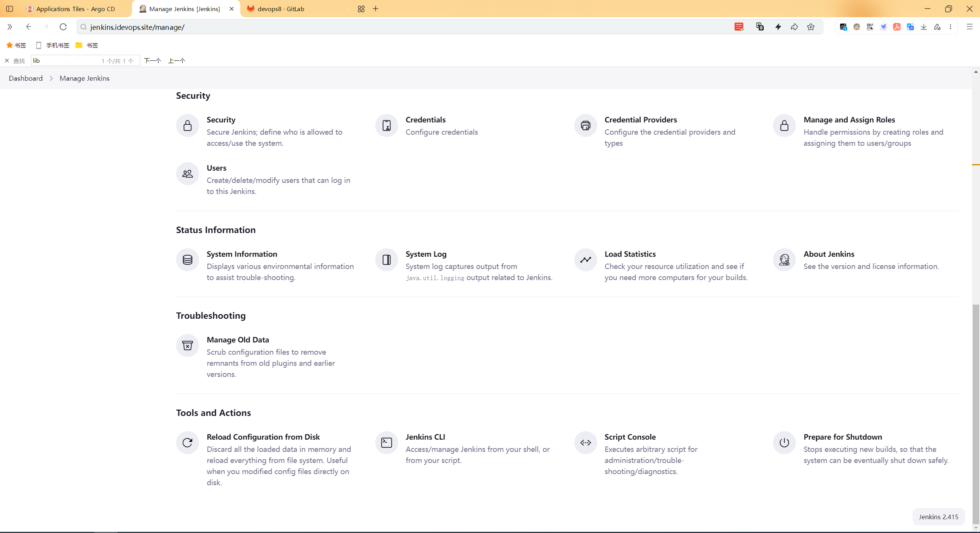Expand the left double-chevron panel button

pyautogui.click(x=10, y=27)
